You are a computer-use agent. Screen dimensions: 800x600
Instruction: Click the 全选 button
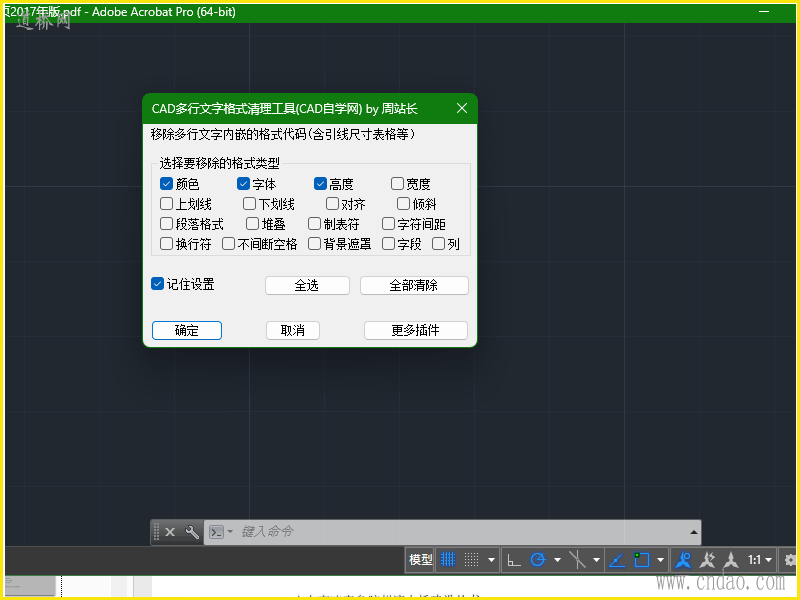[x=307, y=285]
